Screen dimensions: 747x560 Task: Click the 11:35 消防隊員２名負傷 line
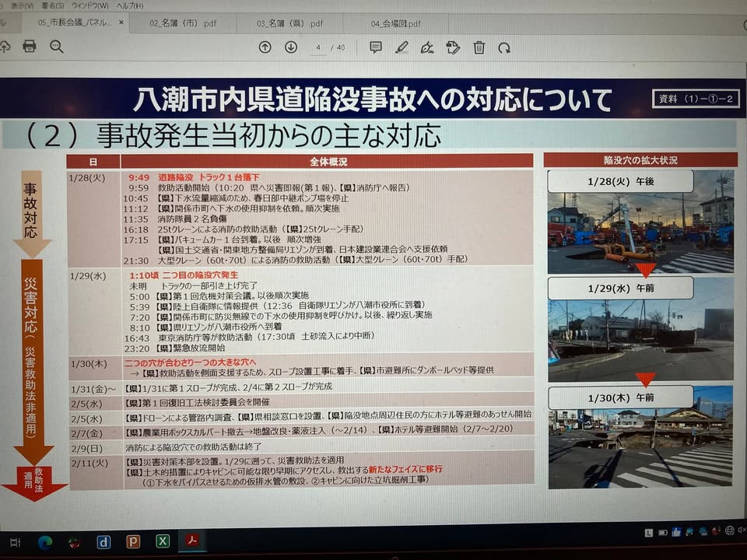[175, 219]
